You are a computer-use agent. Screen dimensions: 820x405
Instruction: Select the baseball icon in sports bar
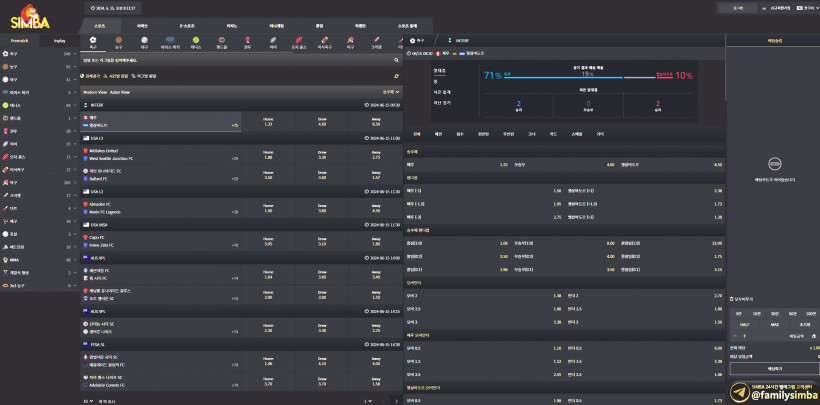point(144,40)
